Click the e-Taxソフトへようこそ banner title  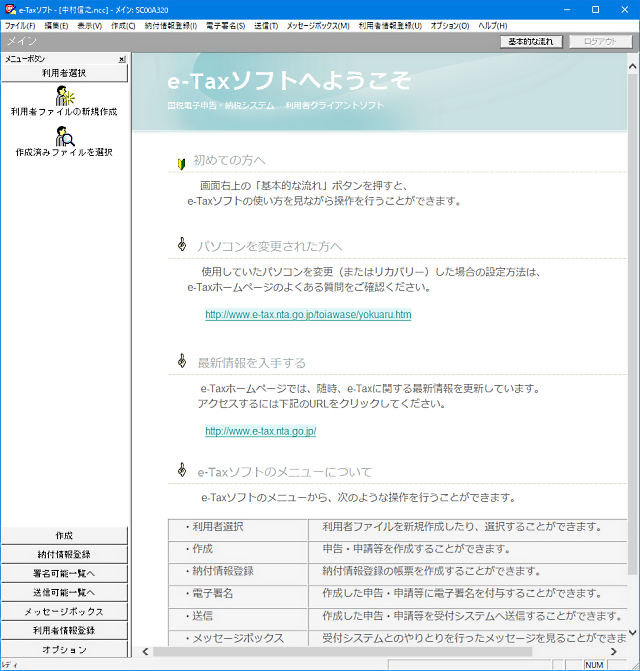pyautogui.click(x=289, y=80)
